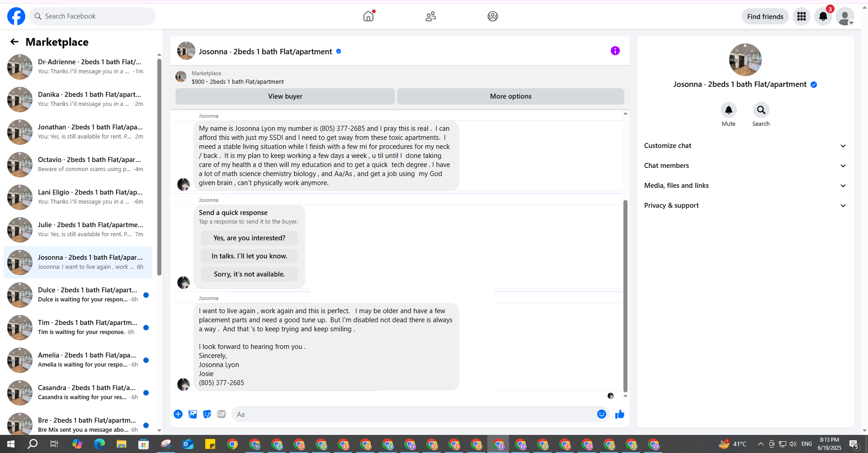
Task: Mute this conversation with the bell
Action: [729, 110]
